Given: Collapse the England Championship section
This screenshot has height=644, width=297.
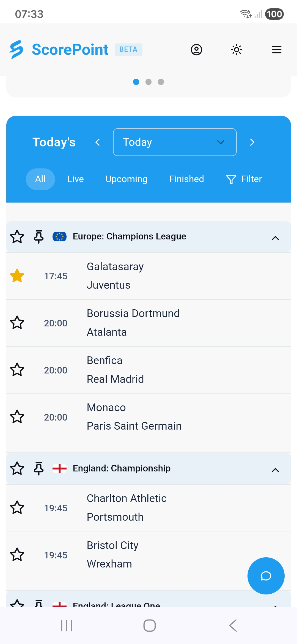Looking at the screenshot, I should click(275, 470).
